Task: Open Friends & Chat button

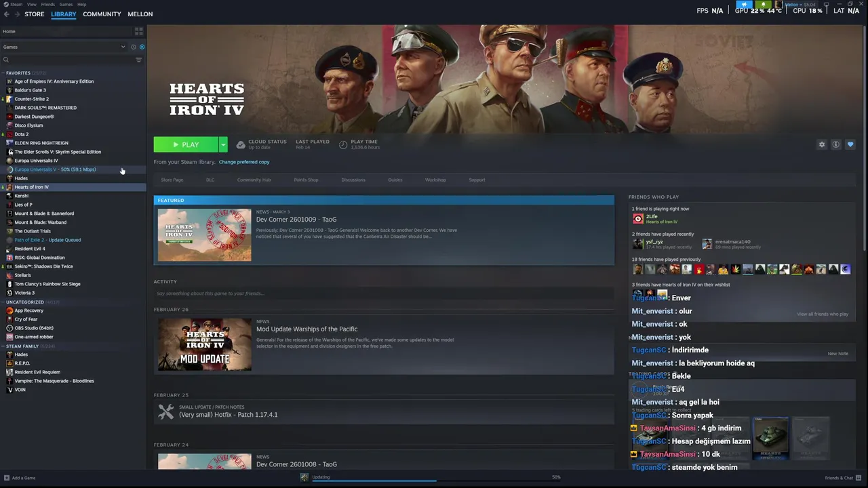Action: pyautogui.click(x=843, y=478)
